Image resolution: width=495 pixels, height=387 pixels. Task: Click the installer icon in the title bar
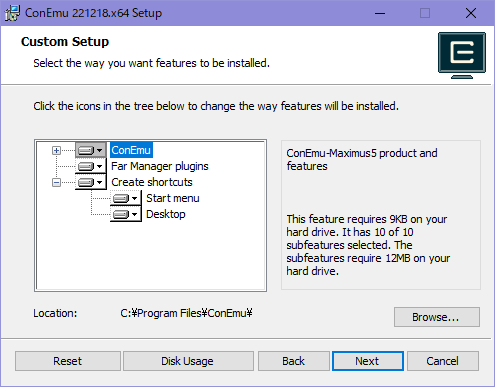(12, 13)
